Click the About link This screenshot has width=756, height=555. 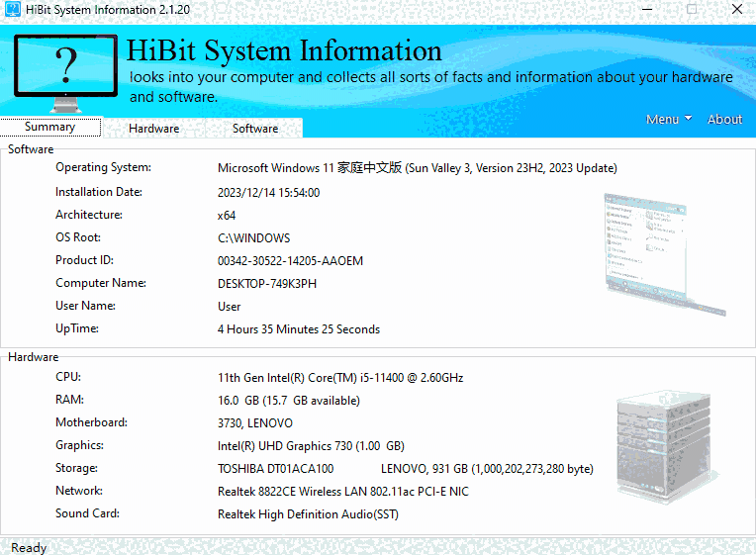724,119
